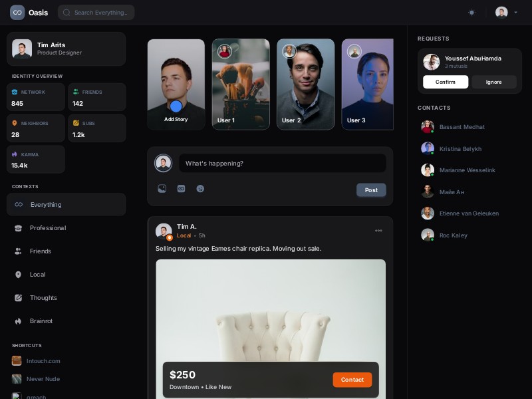Attach an image in the post composer
Viewport: 532px width, 399px height.
(162, 189)
